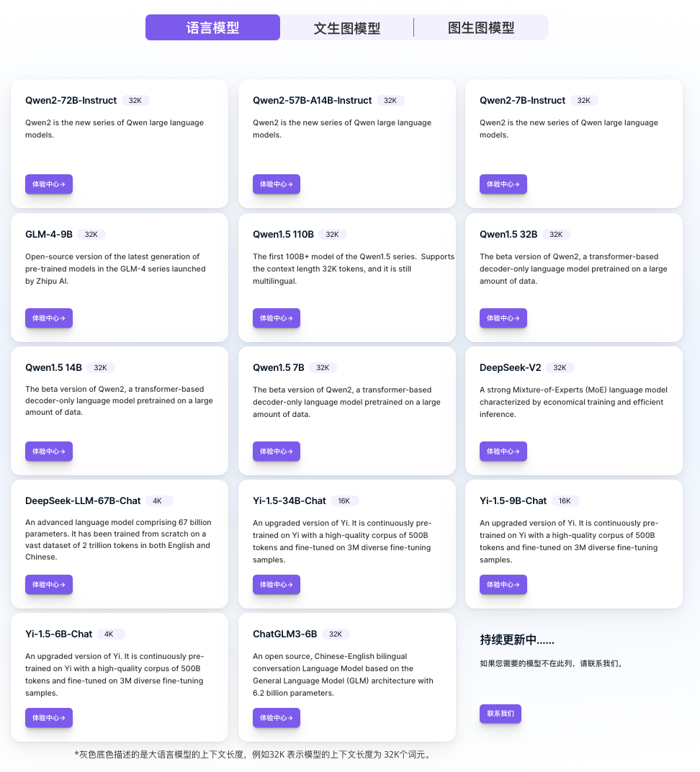Select the 图生图模型 tab

click(481, 28)
